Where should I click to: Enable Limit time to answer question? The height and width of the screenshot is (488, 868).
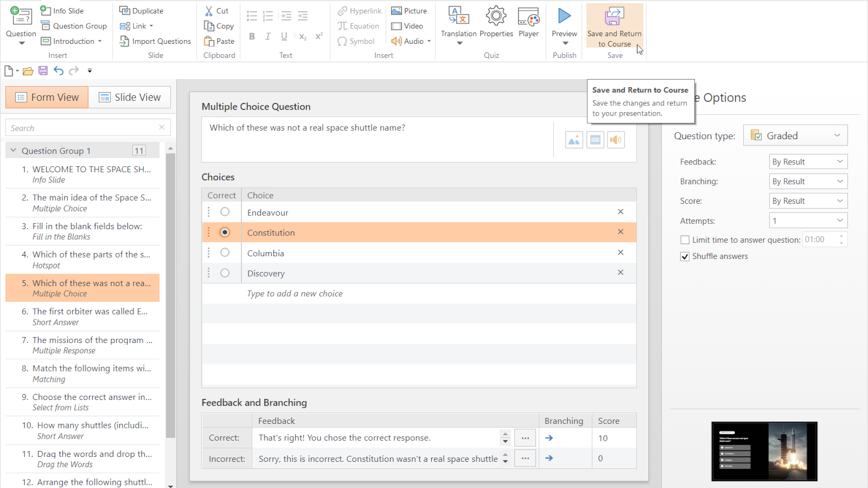pos(685,240)
